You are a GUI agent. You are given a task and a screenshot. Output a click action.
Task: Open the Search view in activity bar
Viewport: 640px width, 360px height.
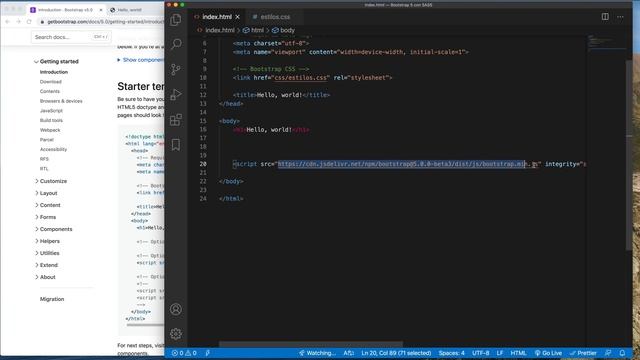coord(176,44)
